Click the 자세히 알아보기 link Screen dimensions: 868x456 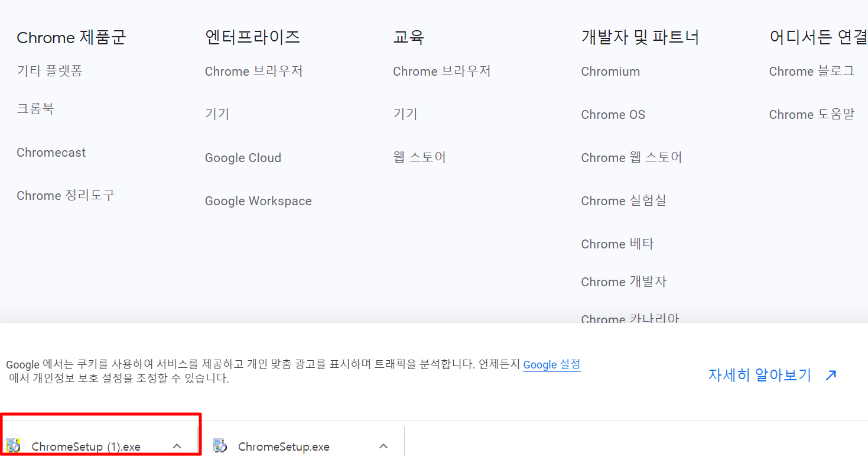click(x=760, y=375)
